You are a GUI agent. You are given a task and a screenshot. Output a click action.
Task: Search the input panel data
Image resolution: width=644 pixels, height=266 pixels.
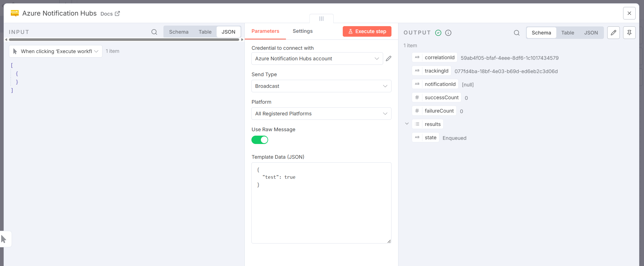(154, 32)
